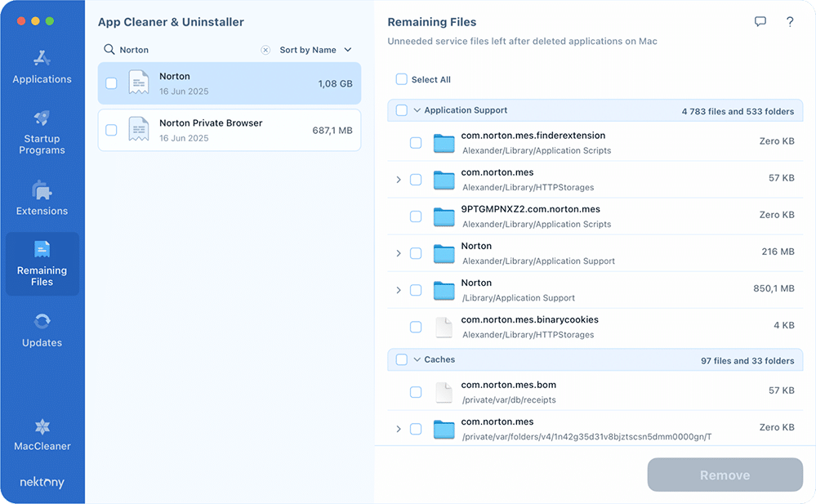
Task: Expand the /Library/Application Support Norton folder
Action: (399, 290)
